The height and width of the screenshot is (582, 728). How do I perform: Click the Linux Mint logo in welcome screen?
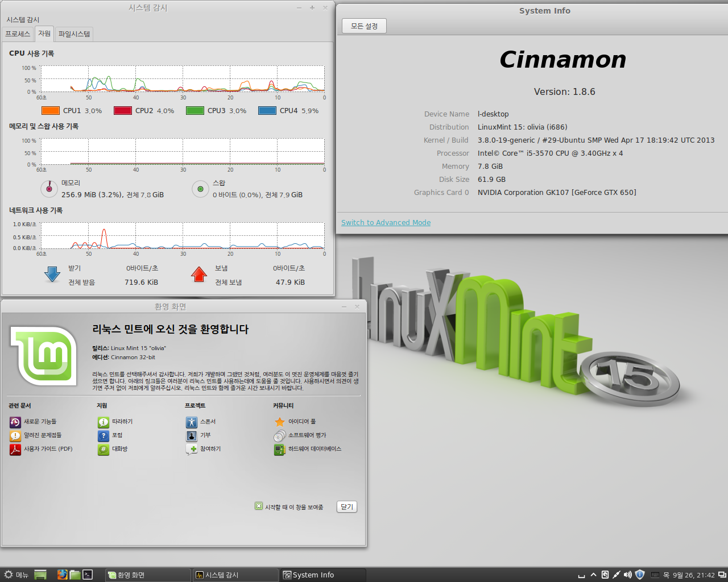click(x=44, y=356)
